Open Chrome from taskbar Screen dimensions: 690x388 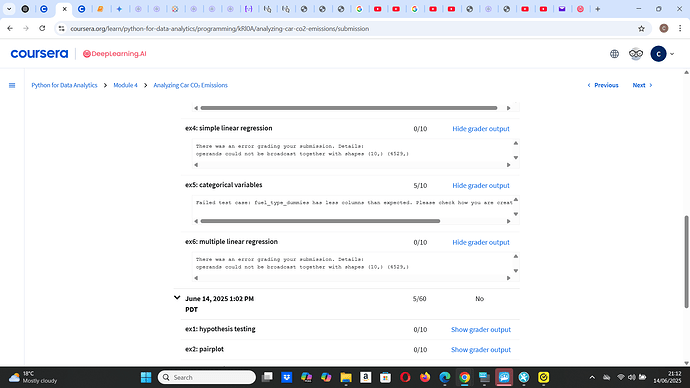click(464, 377)
